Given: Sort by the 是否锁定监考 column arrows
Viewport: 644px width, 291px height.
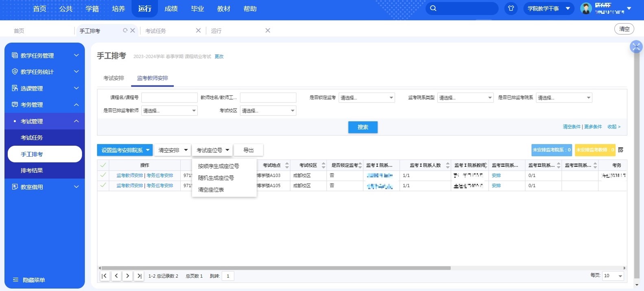Looking at the screenshot, I should (x=360, y=165).
